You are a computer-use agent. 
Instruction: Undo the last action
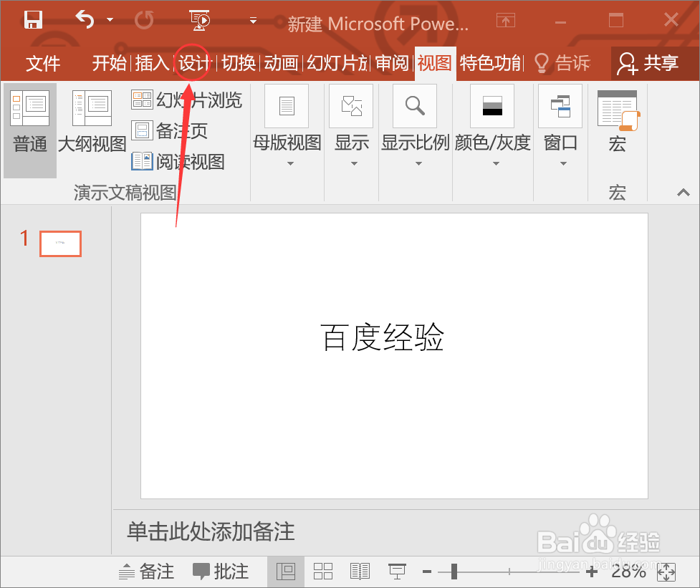click(85, 19)
